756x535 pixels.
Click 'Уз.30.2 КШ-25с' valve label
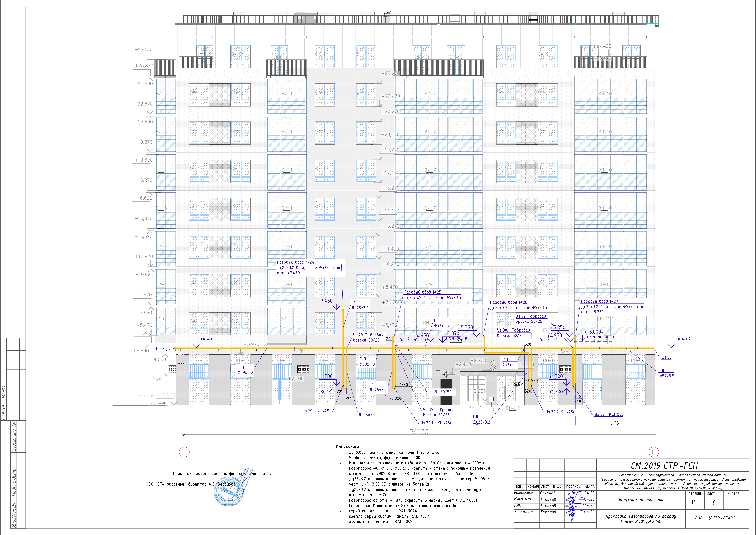click(x=560, y=412)
